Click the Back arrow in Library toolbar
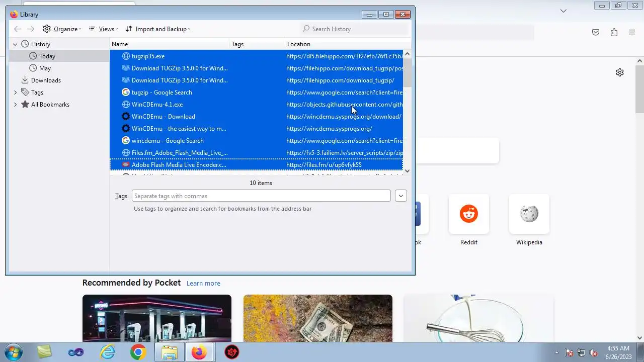Screen dimensions: 644x362 pos(18,29)
